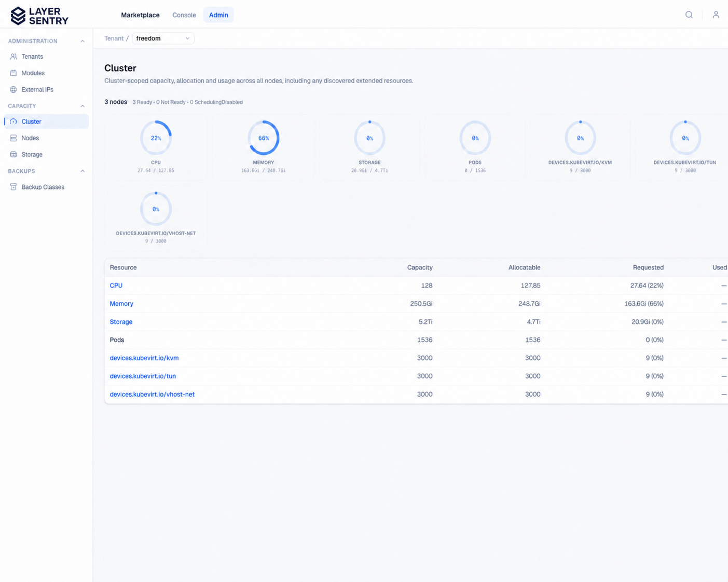The width and height of the screenshot is (728, 582).
Task: Click the Tenant breadcrumb label
Action: pyautogui.click(x=114, y=38)
